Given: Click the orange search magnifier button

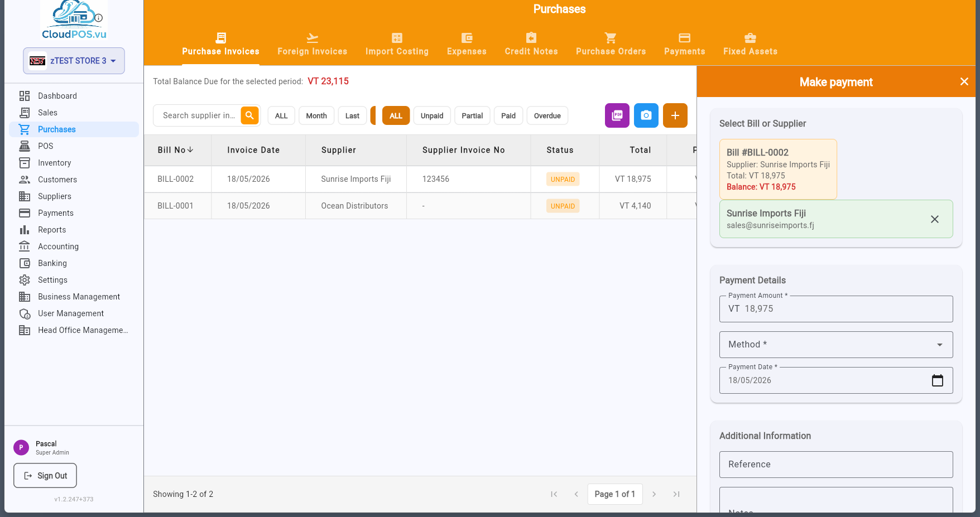Looking at the screenshot, I should point(250,115).
